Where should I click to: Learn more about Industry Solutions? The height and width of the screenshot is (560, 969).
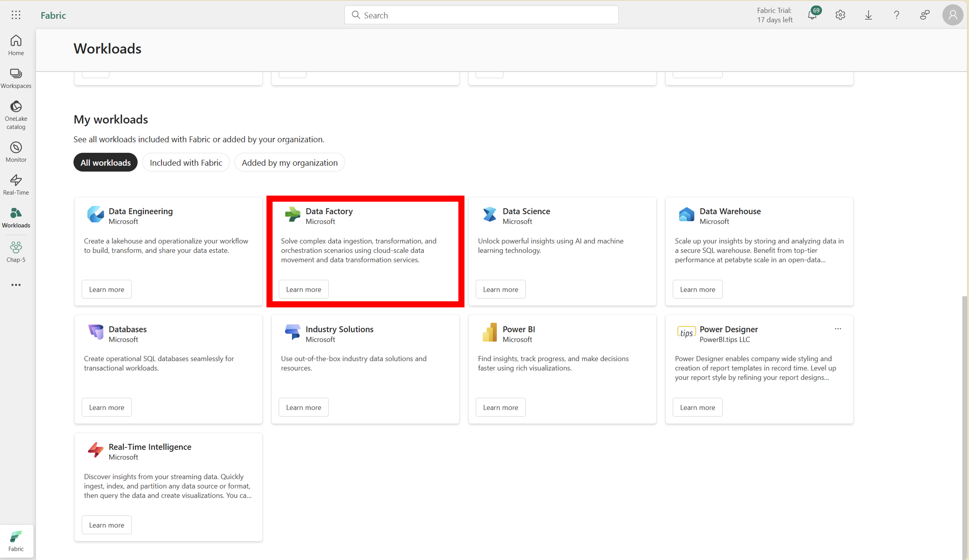tap(303, 407)
